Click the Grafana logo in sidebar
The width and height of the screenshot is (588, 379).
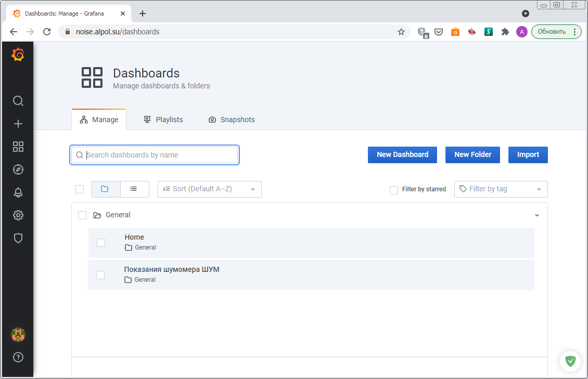(x=18, y=55)
